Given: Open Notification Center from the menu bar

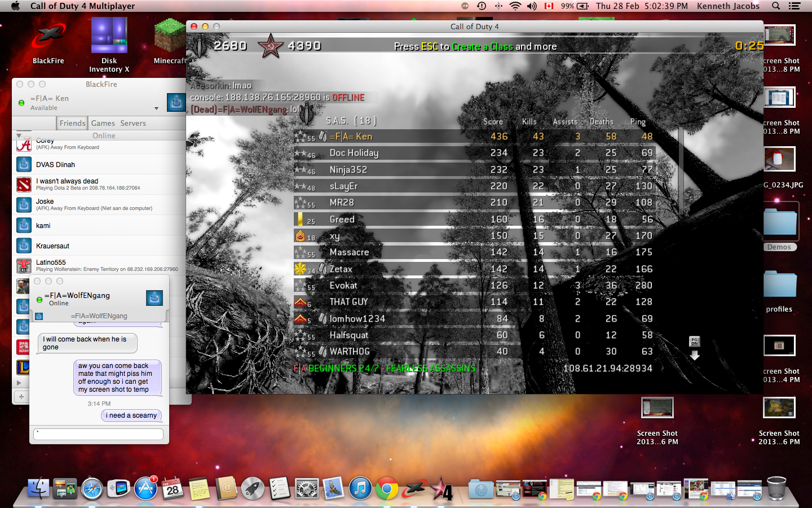Looking at the screenshot, I should [795, 6].
